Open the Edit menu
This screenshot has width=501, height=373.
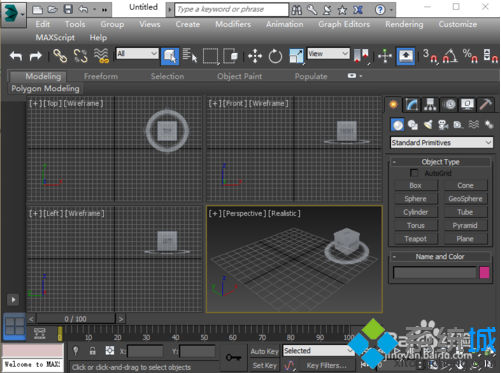point(43,24)
